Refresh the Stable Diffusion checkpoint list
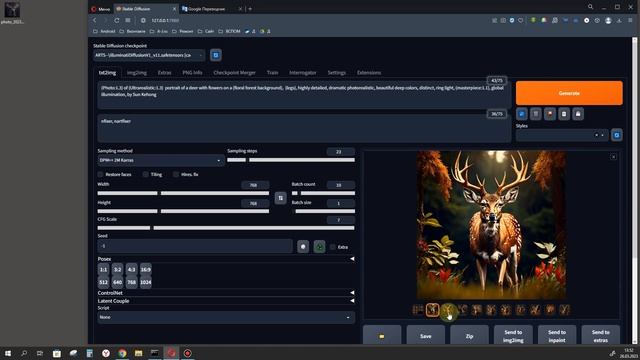 click(x=216, y=55)
